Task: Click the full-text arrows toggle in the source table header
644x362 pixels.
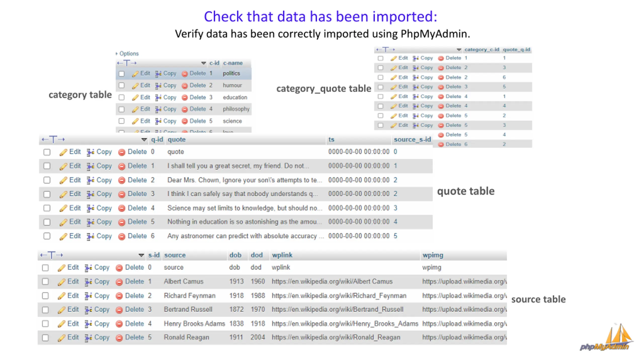Action: point(52,255)
